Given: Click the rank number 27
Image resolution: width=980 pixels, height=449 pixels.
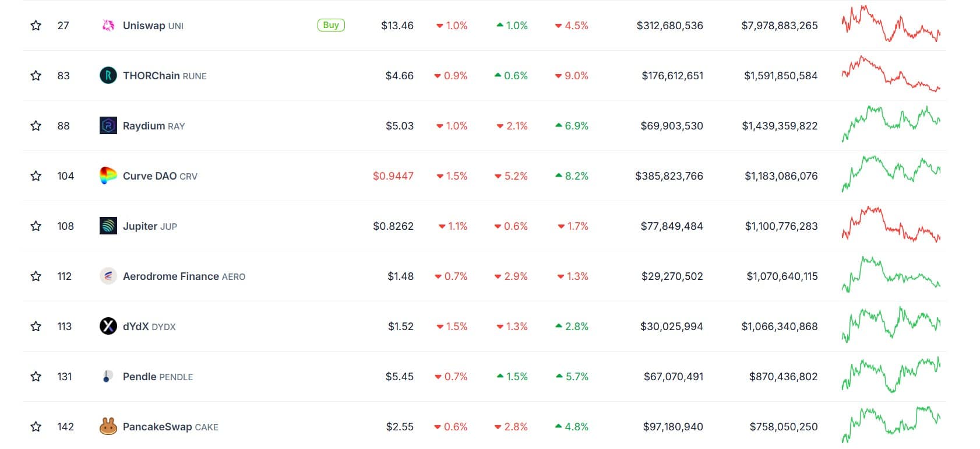Looking at the screenshot, I should (64, 26).
